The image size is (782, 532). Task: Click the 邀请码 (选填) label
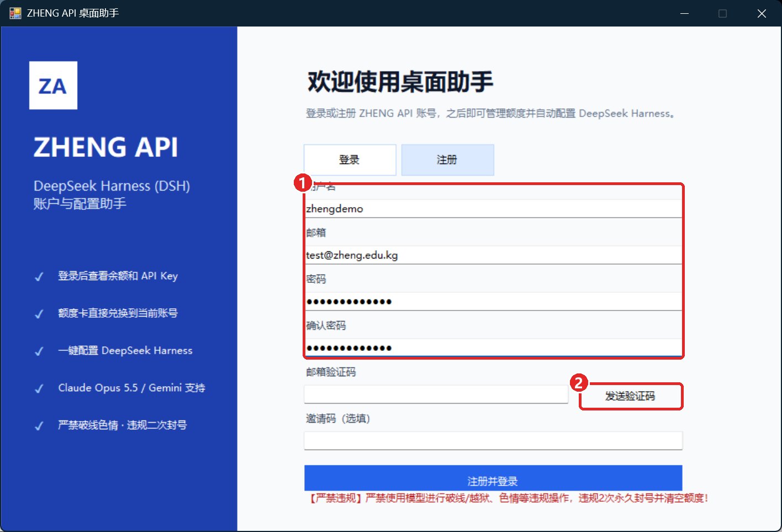[338, 418]
